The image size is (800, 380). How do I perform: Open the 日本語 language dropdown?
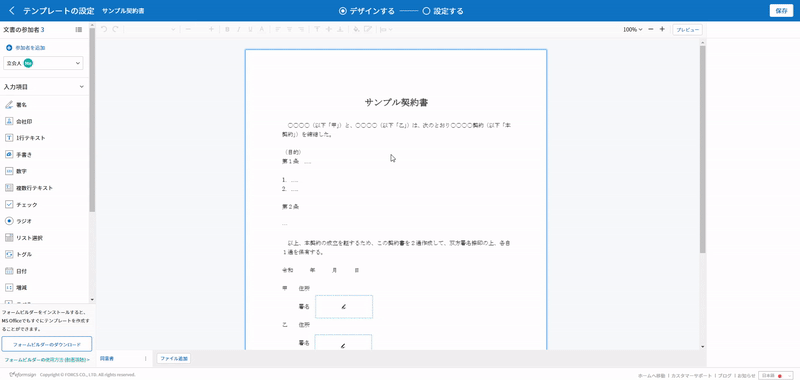point(776,375)
